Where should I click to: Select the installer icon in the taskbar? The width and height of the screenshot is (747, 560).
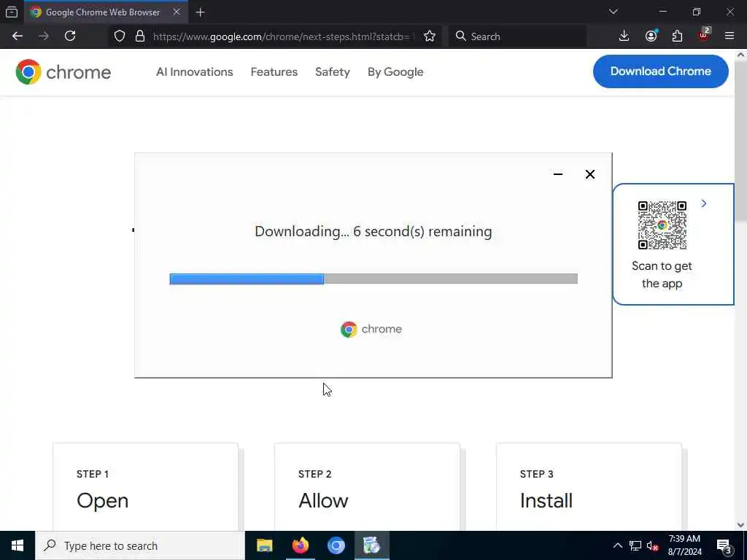(371, 545)
